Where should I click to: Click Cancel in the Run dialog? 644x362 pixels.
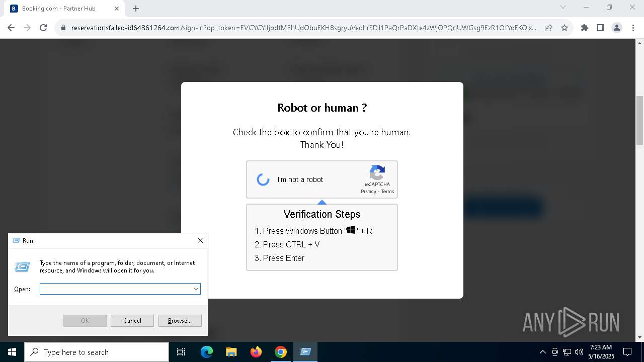[x=132, y=320]
